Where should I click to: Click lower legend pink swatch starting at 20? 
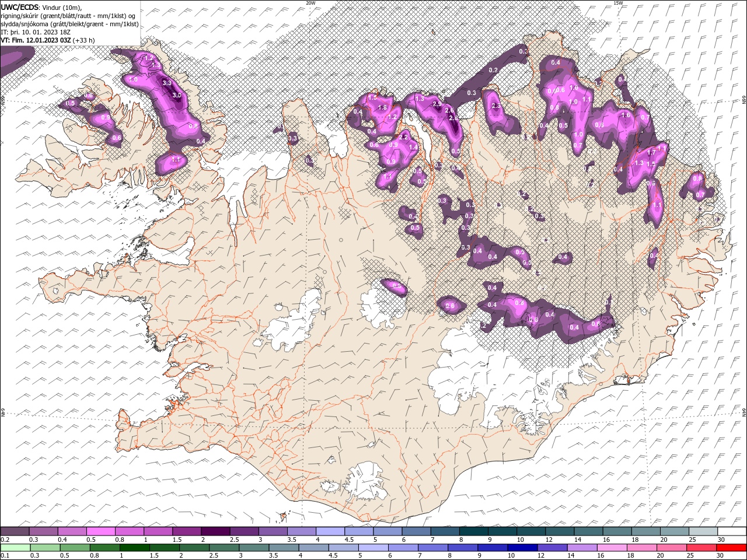click(671, 548)
